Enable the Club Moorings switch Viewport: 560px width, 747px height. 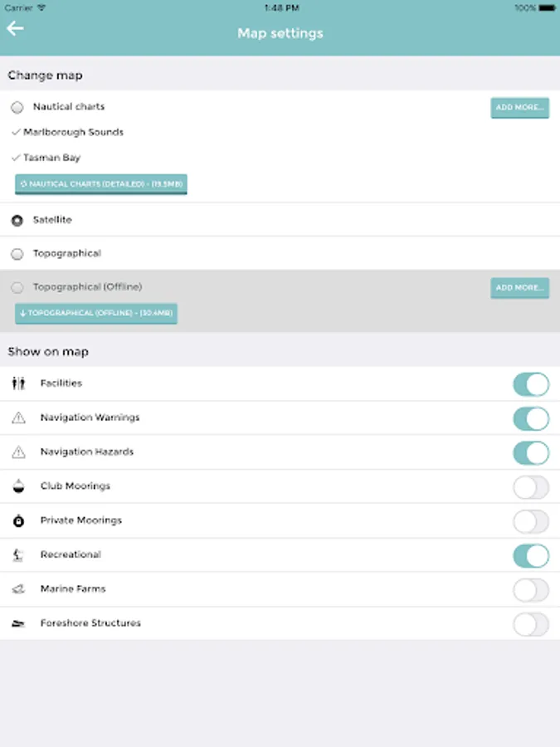click(531, 487)
